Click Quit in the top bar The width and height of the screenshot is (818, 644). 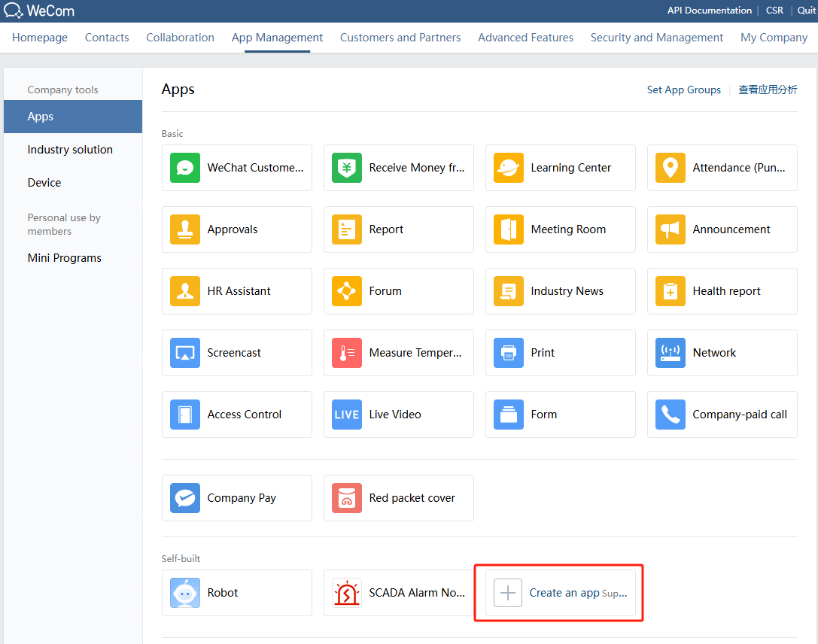point(806,11)
